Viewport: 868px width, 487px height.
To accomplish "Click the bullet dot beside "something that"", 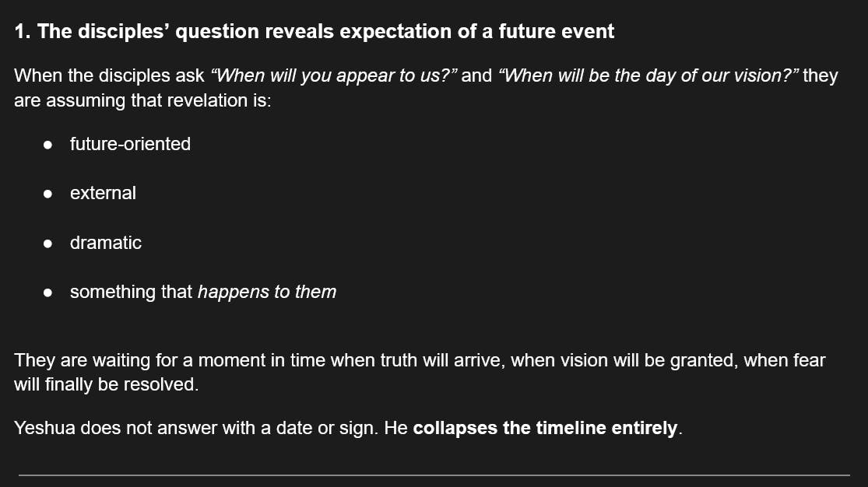I will (x=48, y=293).
